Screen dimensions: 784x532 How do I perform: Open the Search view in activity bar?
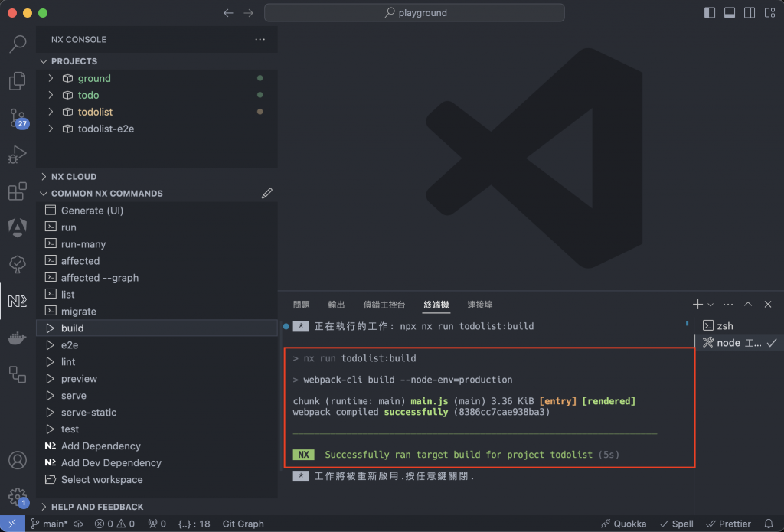click(x=18, y=44)
